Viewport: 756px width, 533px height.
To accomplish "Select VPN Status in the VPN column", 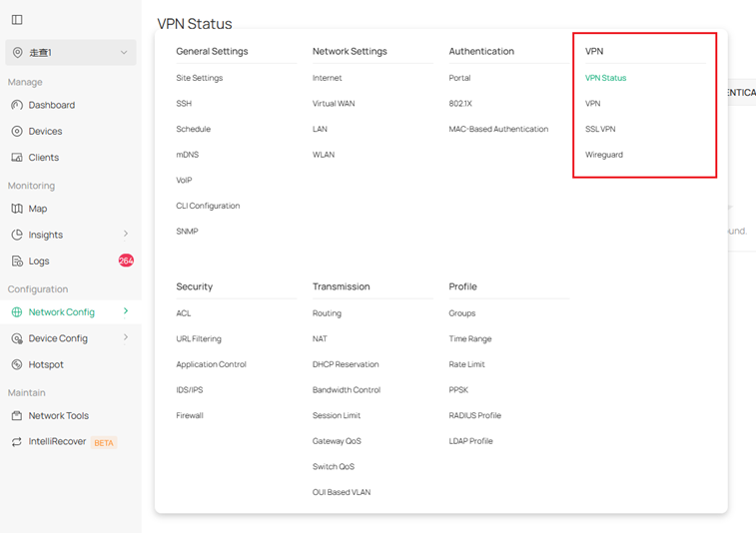I will 605,78.
